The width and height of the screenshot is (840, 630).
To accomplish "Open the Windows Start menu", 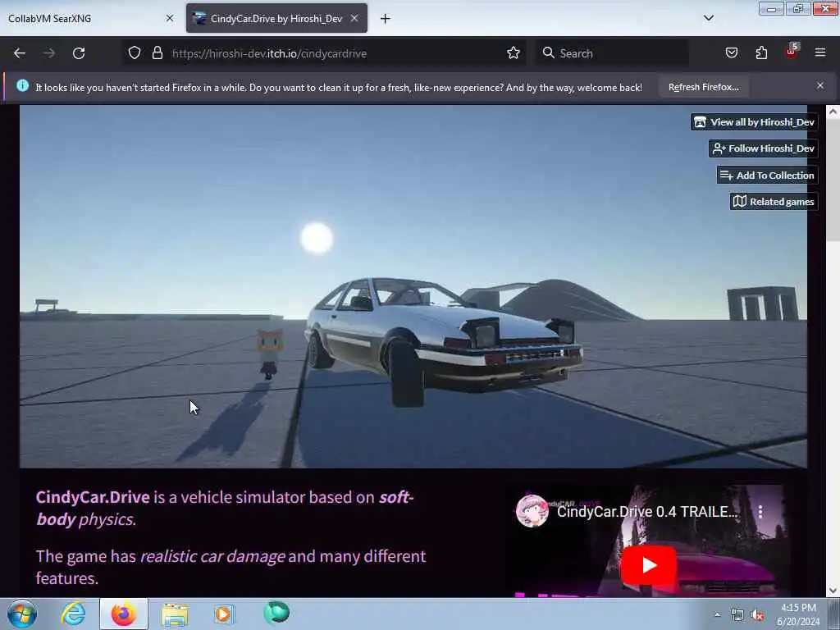I will tap(22, 614).
